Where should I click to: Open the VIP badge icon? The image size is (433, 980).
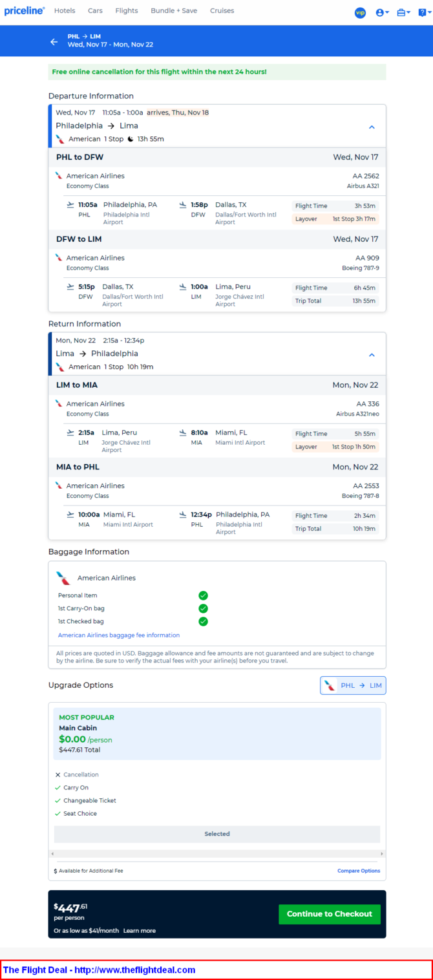point(360,12)
